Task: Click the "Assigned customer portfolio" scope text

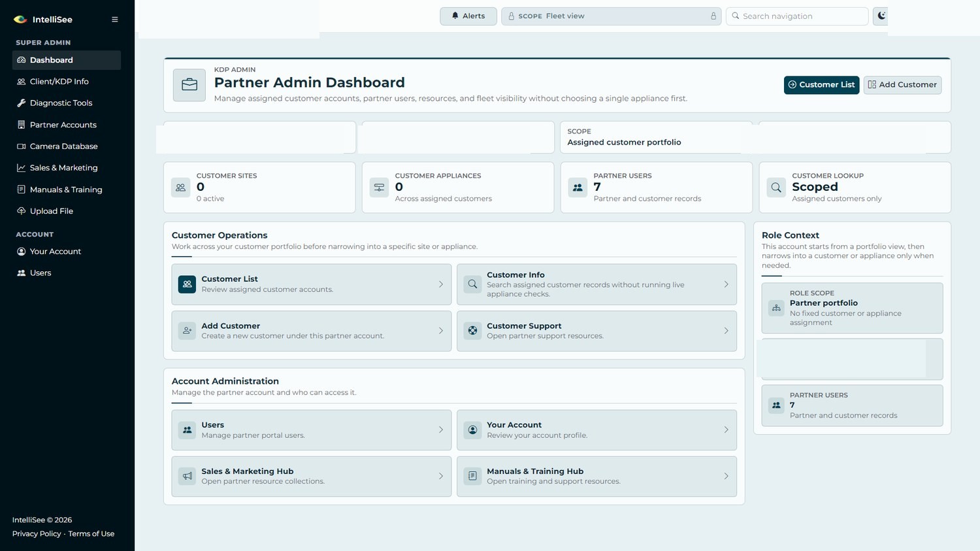Action: click(x=624, y=142)
